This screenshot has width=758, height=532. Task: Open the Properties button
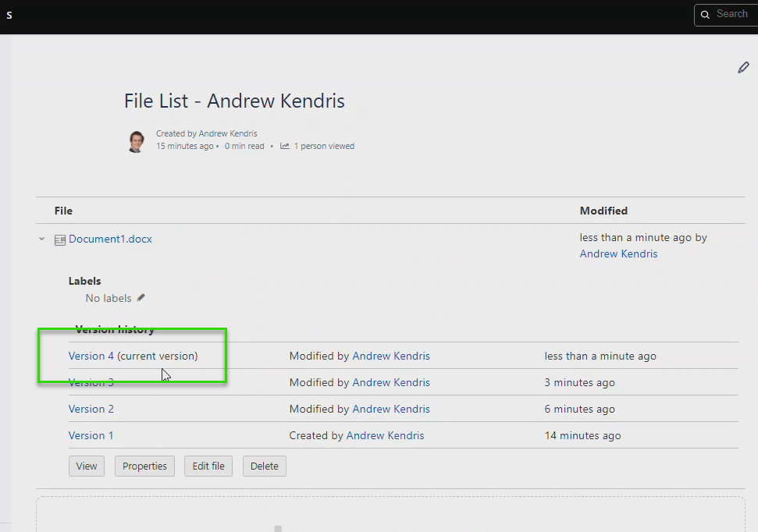click(x=144, y=466)
